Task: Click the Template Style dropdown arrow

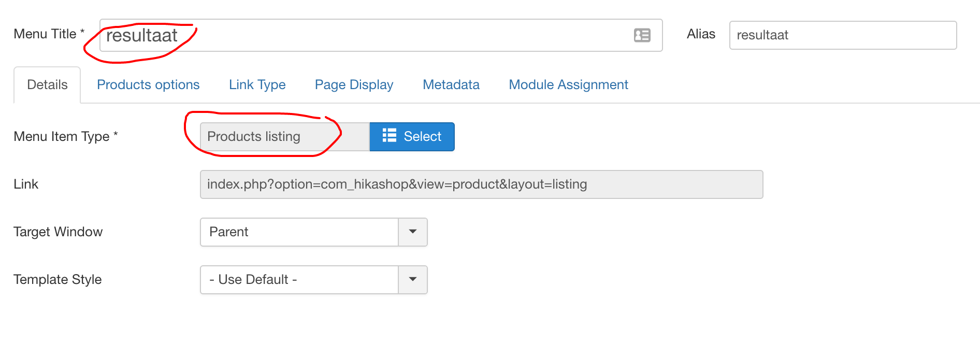Action: (x=413, y=279)
